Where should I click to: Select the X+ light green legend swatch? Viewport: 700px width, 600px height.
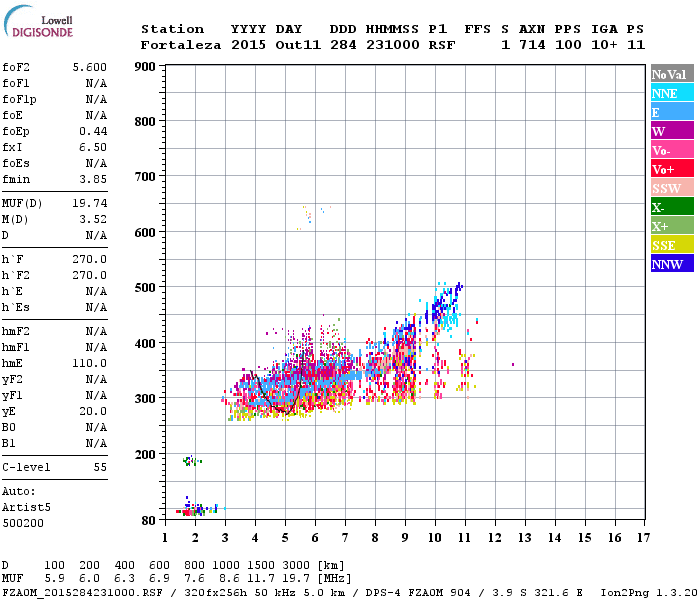coord(672,226)
